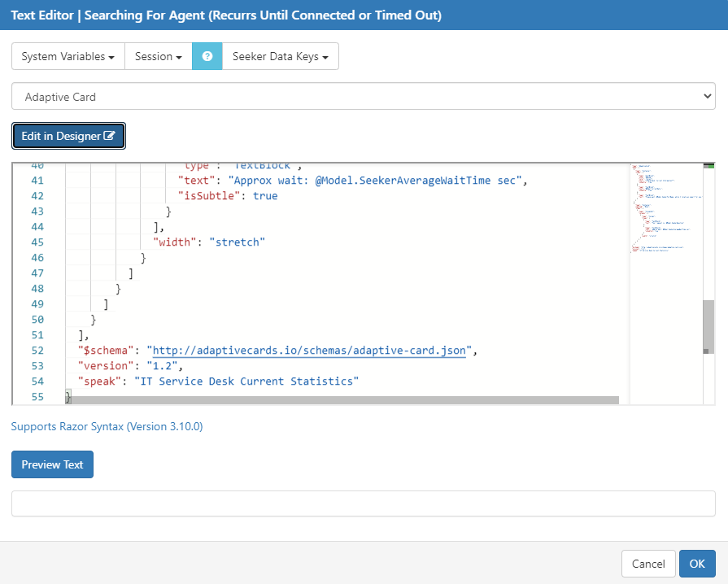The height and width of the screenshot is (584, 728).
Task: Click the code editor vertical scrollbar thumb
Action: 708,327
